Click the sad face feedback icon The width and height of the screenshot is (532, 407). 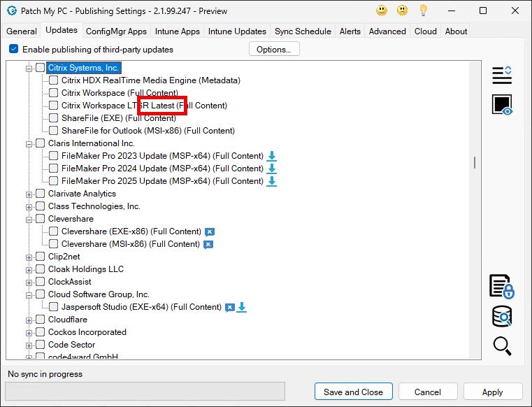coord(402,10)
